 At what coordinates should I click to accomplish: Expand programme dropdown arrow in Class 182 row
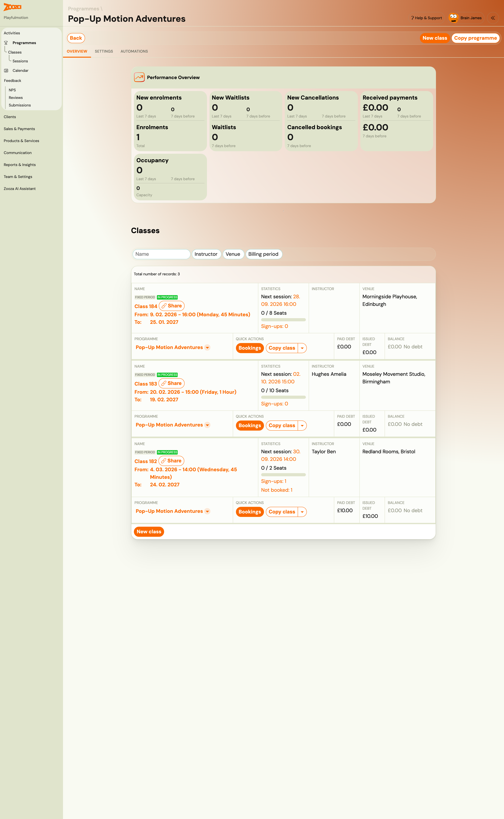(x=207, y=511)
